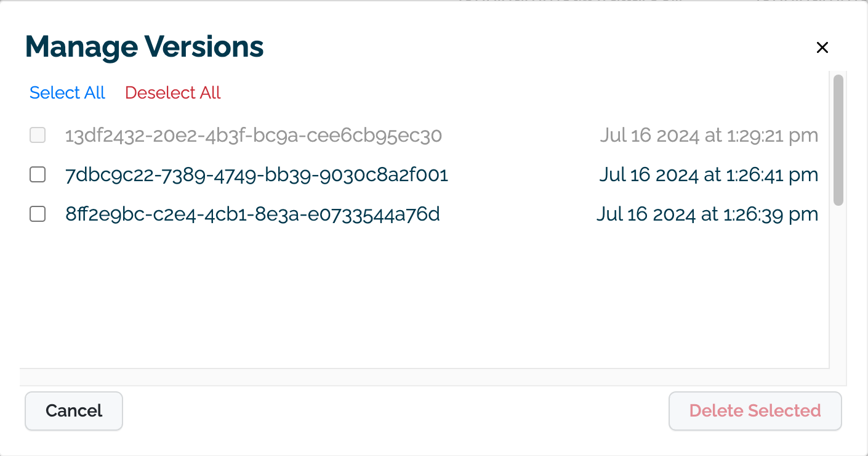Click the footer area between Cancel and Delete Selected
This screenshot has height=456, width=868.
tap(394, 411)
